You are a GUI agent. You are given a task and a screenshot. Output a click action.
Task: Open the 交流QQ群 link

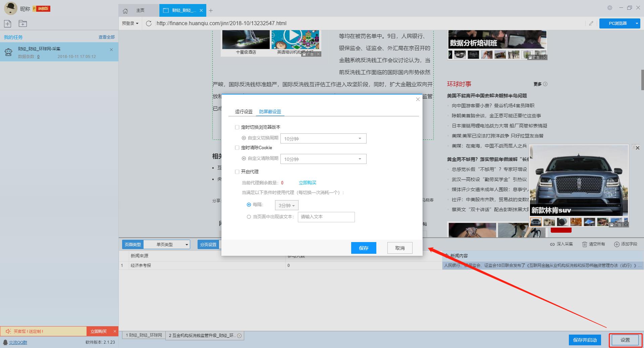pyautogui.click(x=18, y=342)
